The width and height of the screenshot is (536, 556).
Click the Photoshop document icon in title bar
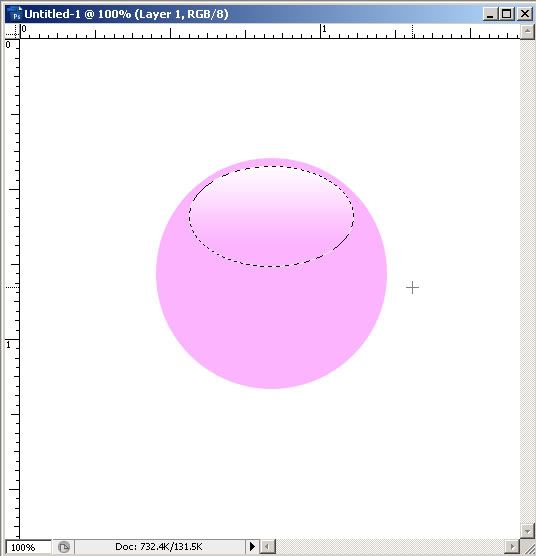point(15,14)
